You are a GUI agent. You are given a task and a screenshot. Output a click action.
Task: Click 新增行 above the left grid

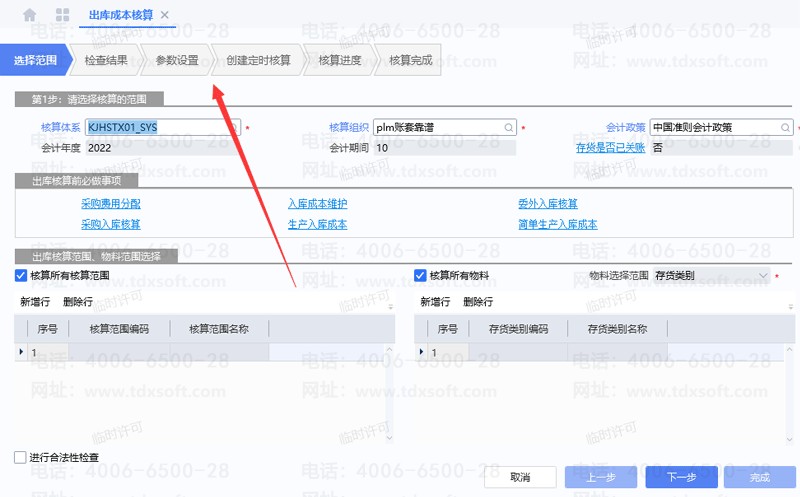pos(35,301)
